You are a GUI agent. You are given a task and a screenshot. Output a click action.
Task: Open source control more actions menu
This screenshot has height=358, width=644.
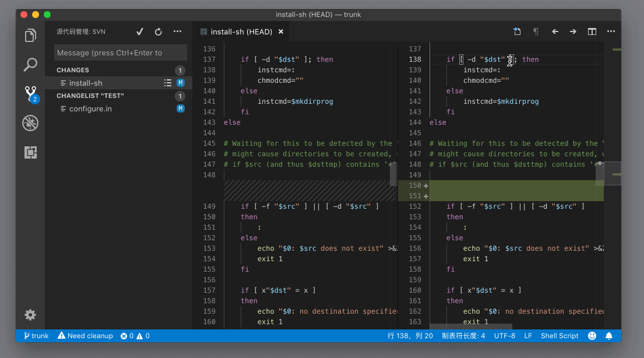178,31
